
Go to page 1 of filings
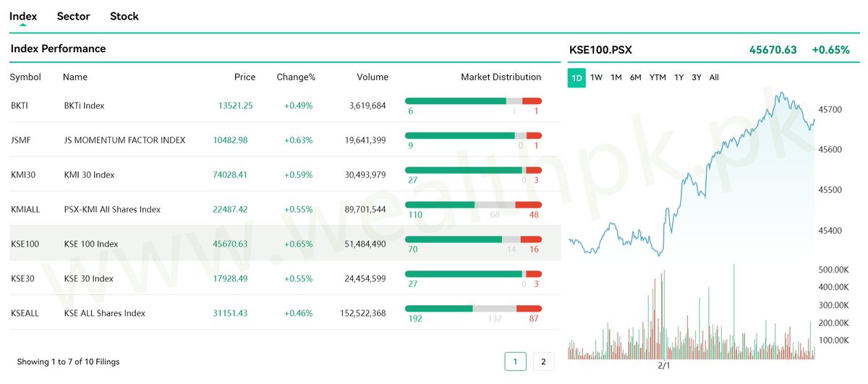(515, 361)
